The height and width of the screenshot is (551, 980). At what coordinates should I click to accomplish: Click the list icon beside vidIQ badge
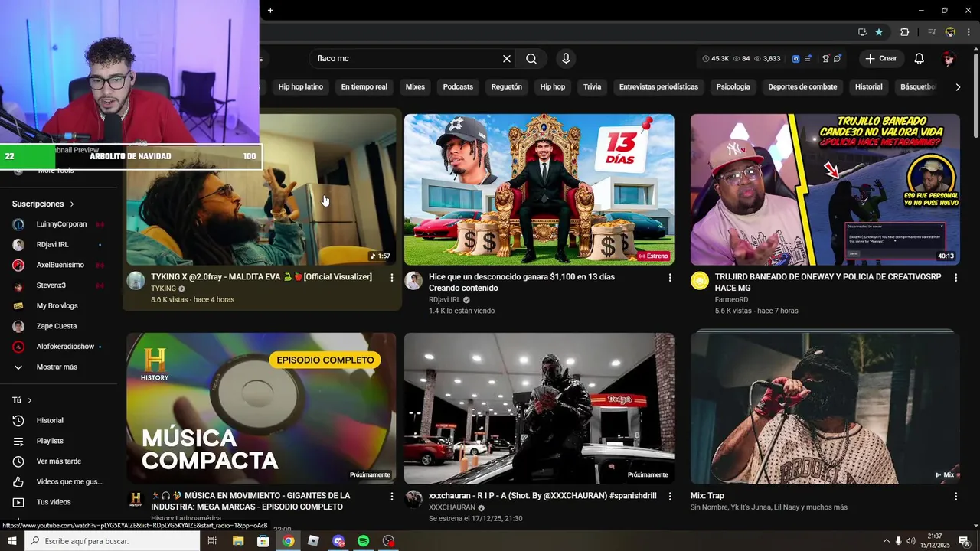(808, 59)
